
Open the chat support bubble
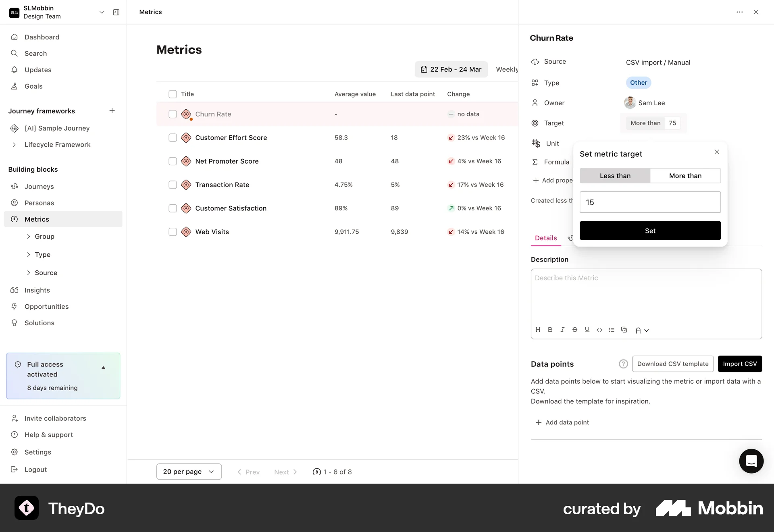(x=751, y=461)
